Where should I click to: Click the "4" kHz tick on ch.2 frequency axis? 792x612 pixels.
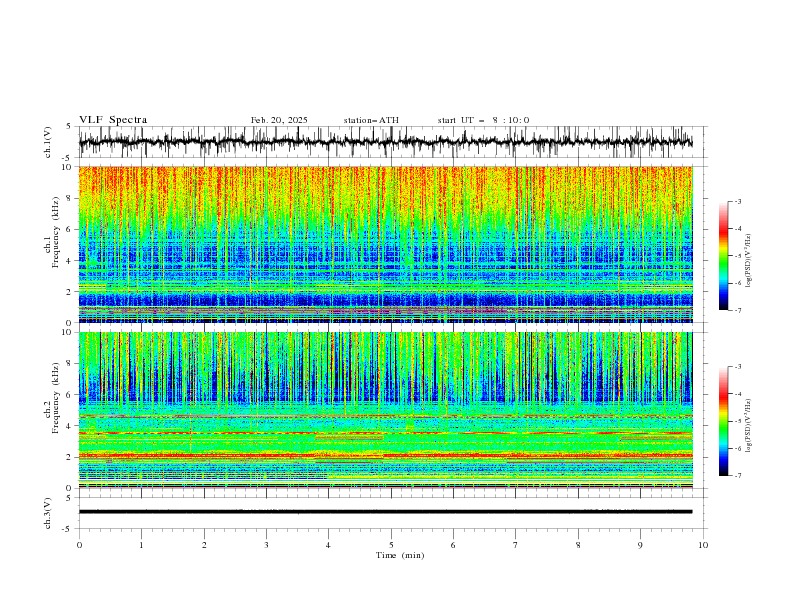click(x=70, y=426)
